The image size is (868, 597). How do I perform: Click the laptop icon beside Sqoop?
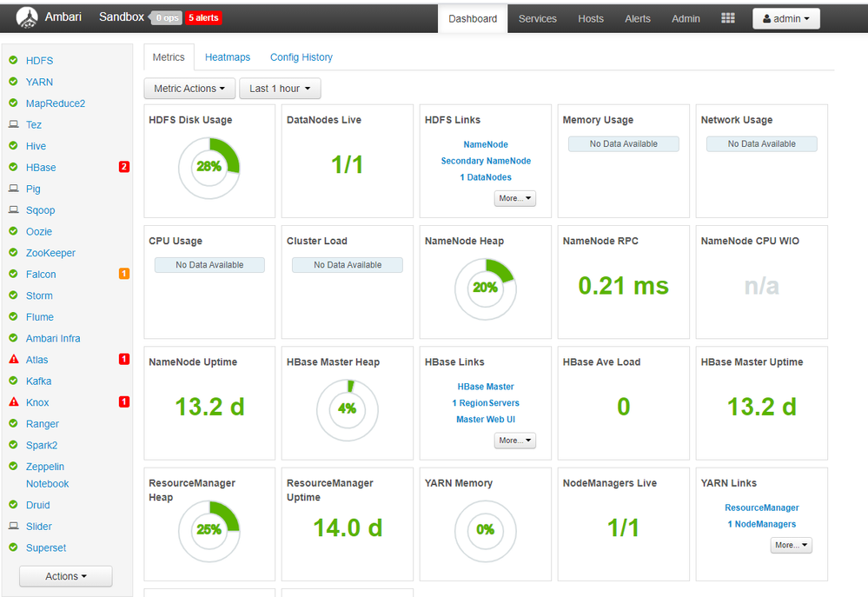coord(14,210)
